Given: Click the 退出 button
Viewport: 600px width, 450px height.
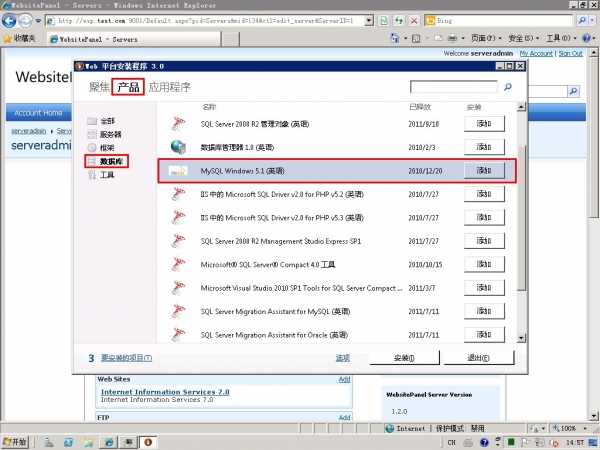Looking at the screenshot, I should (x=478, y=358).
